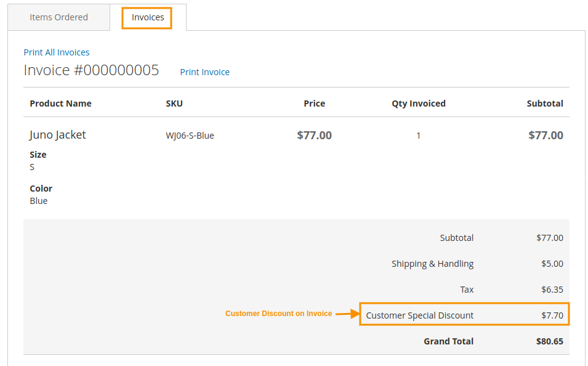This screenshot has width=588, height=366.
Task: Click the Customer Discount on Invoice annotation
Action: point(278,314)
